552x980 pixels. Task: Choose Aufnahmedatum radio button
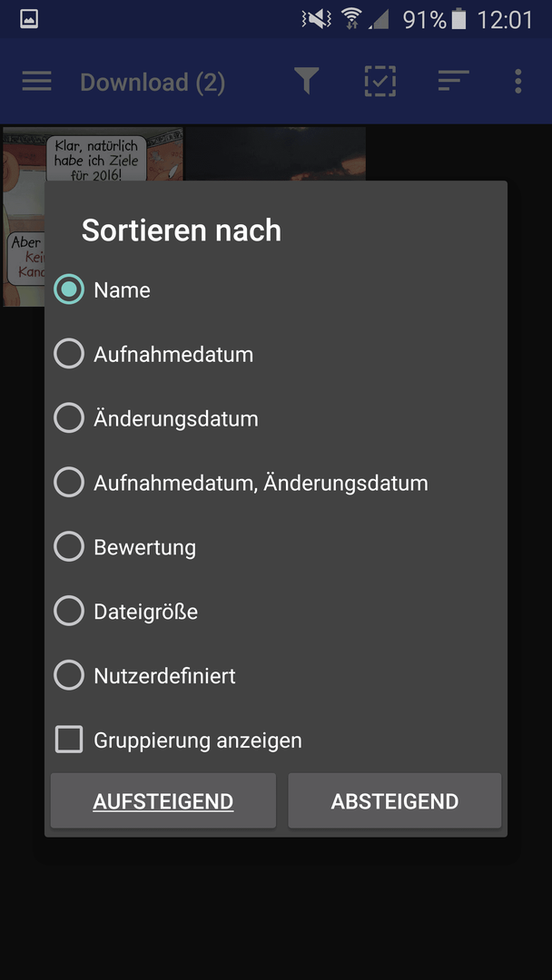coord(276,355)
